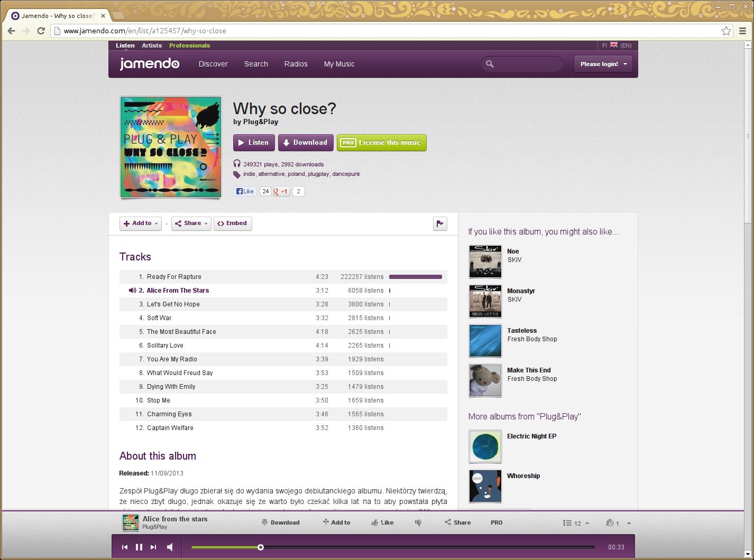Skip to the previous track
Image resolution: width=754 pixels, height=560 pixels.
point(125,547)
